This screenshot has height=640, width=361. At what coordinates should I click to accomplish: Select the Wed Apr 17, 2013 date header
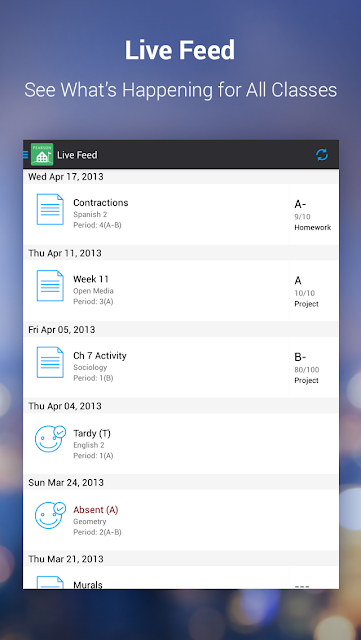click(x=181, y=177)
